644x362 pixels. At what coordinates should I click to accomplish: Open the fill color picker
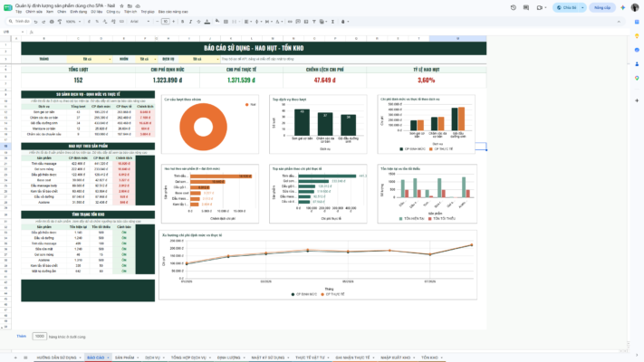217,22
